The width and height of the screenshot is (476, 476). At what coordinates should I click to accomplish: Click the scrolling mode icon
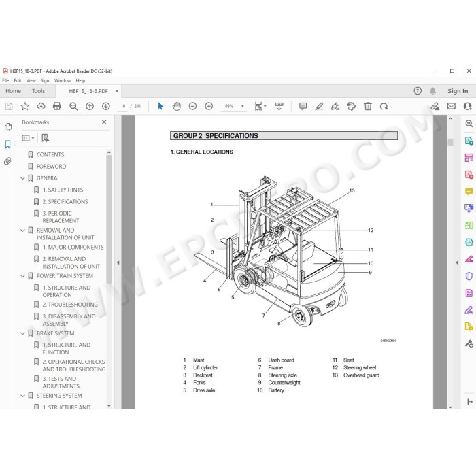tap(279, 106)
